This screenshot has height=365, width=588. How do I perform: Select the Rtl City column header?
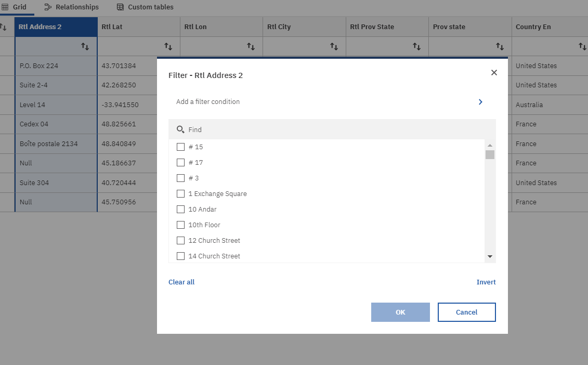(305, 27)
